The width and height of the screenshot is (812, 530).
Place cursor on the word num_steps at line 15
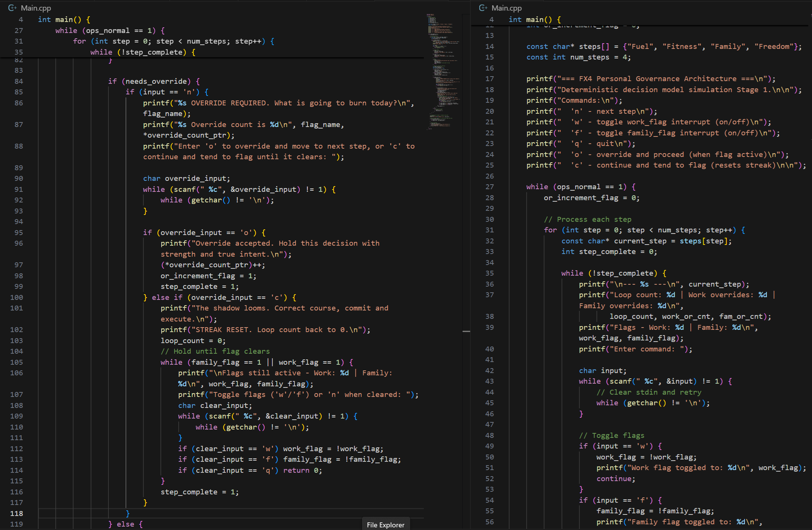(590, 57)
